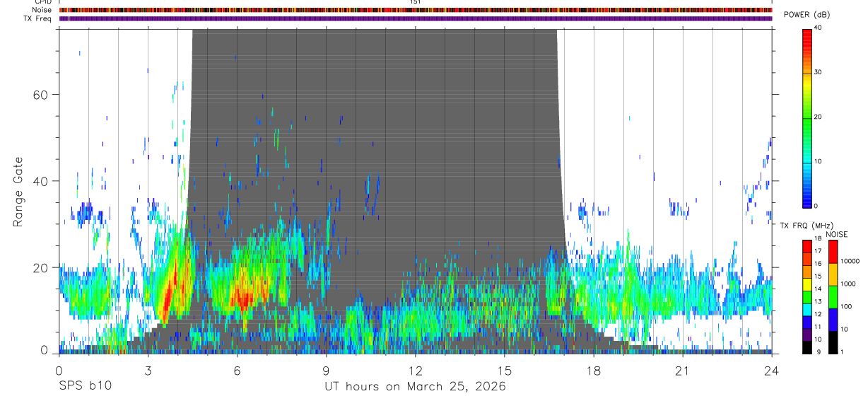
Task: Click the POWER (dB) colorbar label
Action: pos(807,15)
